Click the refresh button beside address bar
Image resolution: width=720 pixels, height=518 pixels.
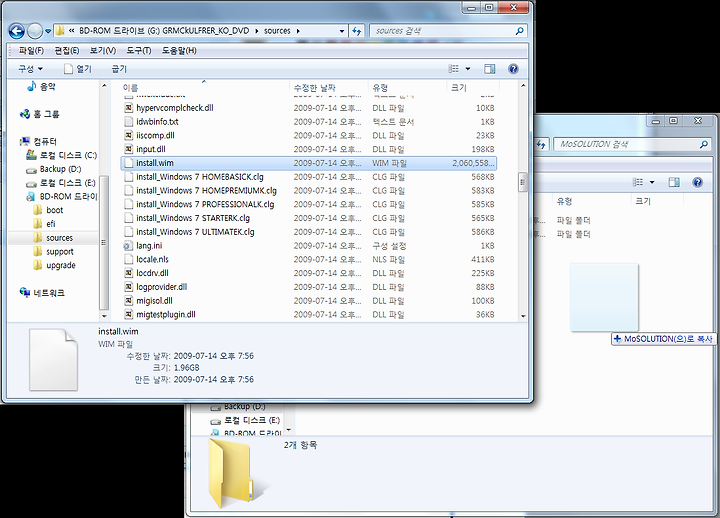point(357,31)
